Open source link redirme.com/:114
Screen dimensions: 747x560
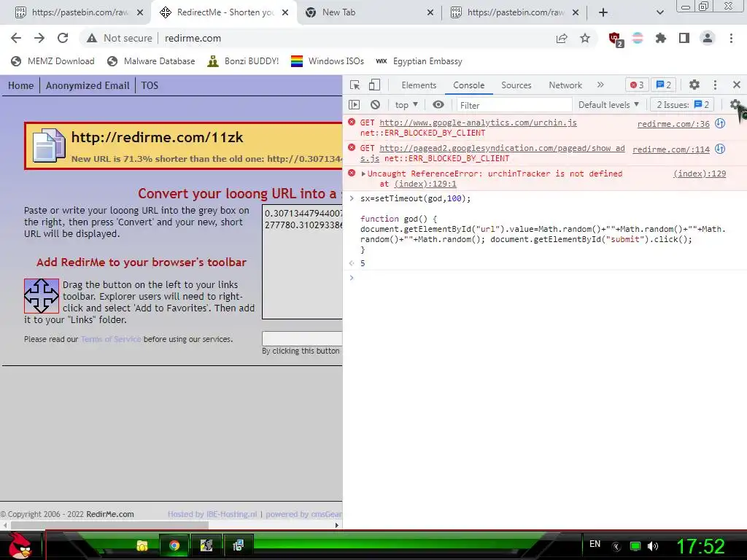click(x=671, y=149)
